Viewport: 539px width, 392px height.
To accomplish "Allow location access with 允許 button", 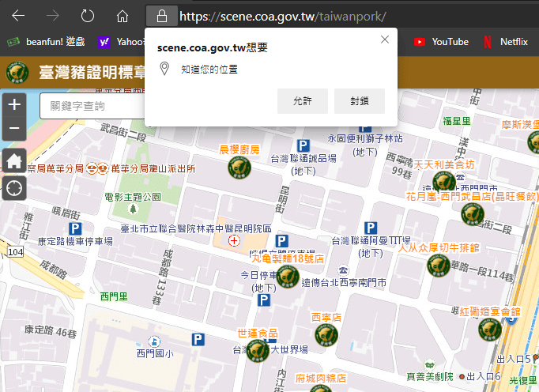I will [303, 101].
